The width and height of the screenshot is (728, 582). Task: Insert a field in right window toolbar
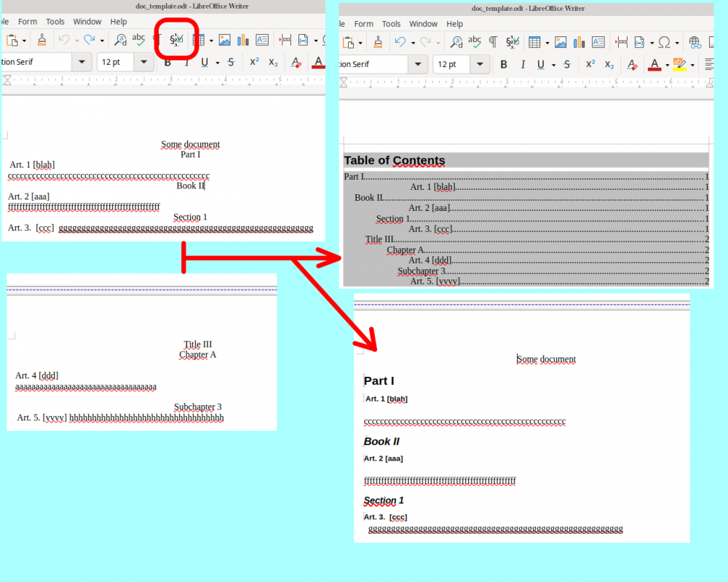[x=640, y=43]
